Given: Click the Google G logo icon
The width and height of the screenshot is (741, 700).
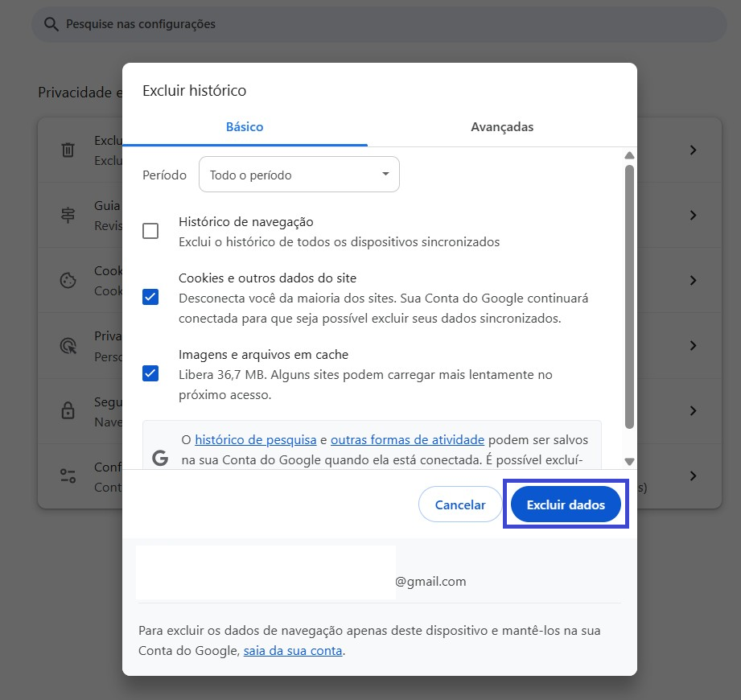Looking at the screenshot, I should pyautogui.click(x=160, y=458).
